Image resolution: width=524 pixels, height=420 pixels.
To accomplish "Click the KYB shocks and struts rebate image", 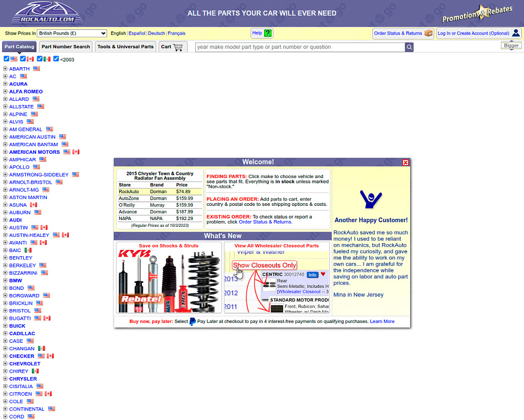I will click(x=169, y=281).
